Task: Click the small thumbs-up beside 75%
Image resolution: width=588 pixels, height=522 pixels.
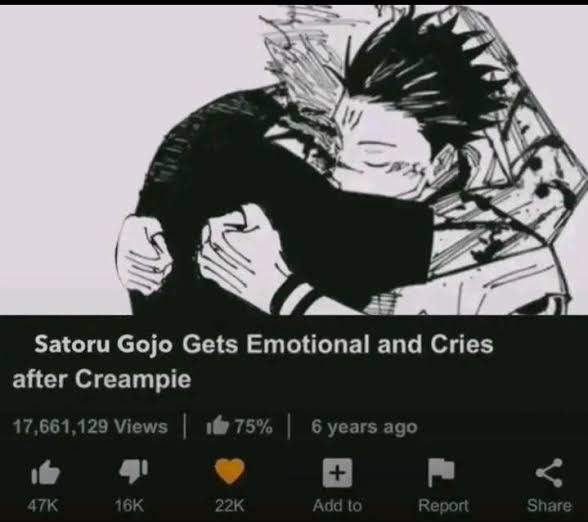Action: click(217, 426)
